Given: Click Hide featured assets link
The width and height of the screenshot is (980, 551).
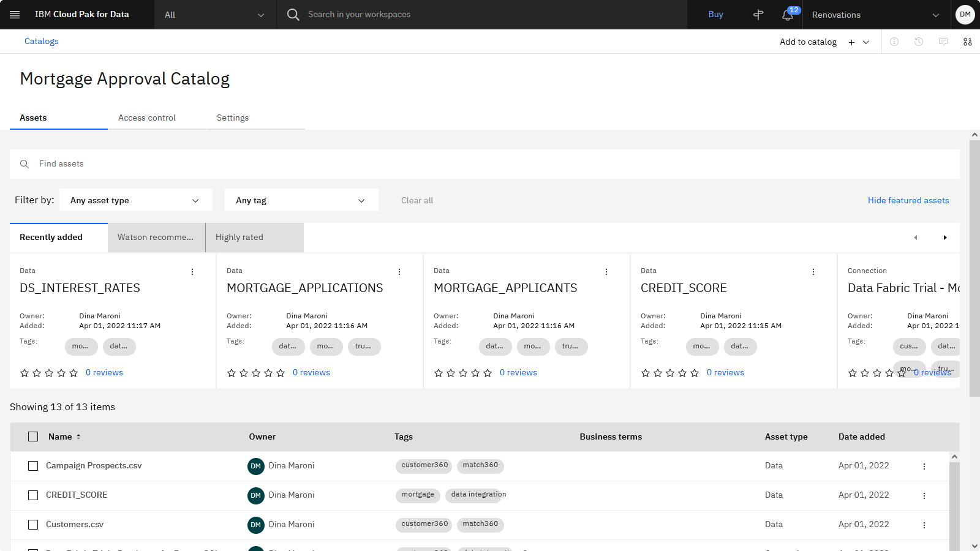Looking at the screenshot, I should click(x=908, y=200).
